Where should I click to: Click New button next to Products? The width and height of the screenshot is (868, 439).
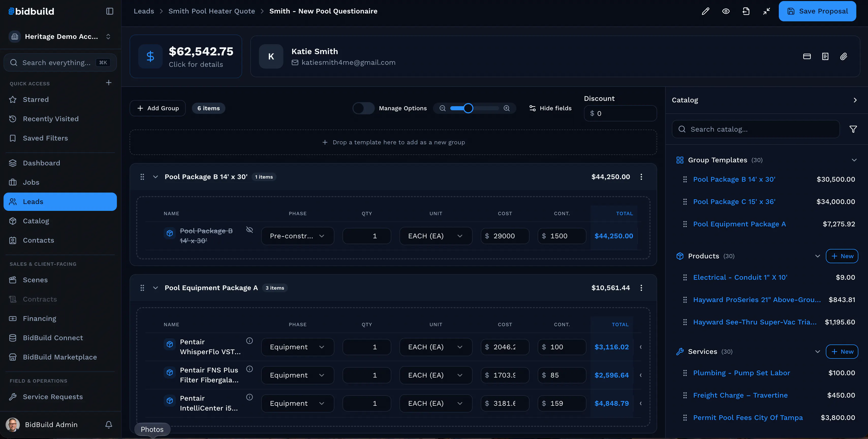(842, 256)
